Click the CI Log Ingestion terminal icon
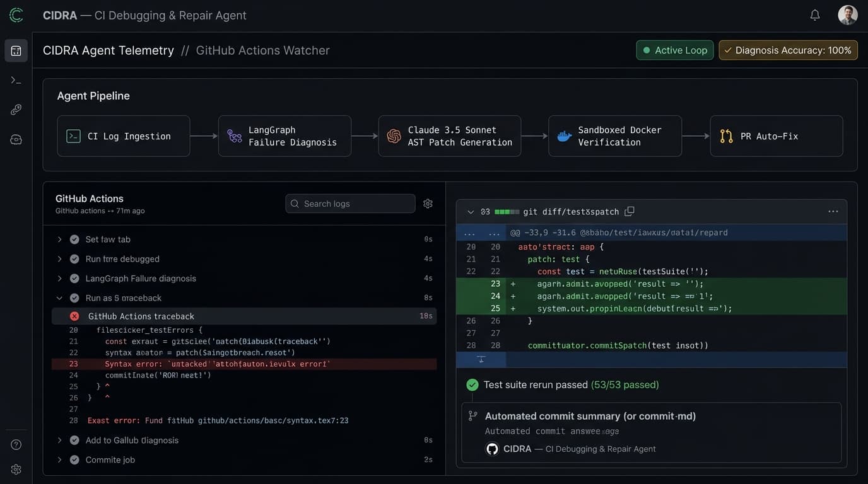The height and width of the screenshot is (484, 868). [x=73, y=136]
